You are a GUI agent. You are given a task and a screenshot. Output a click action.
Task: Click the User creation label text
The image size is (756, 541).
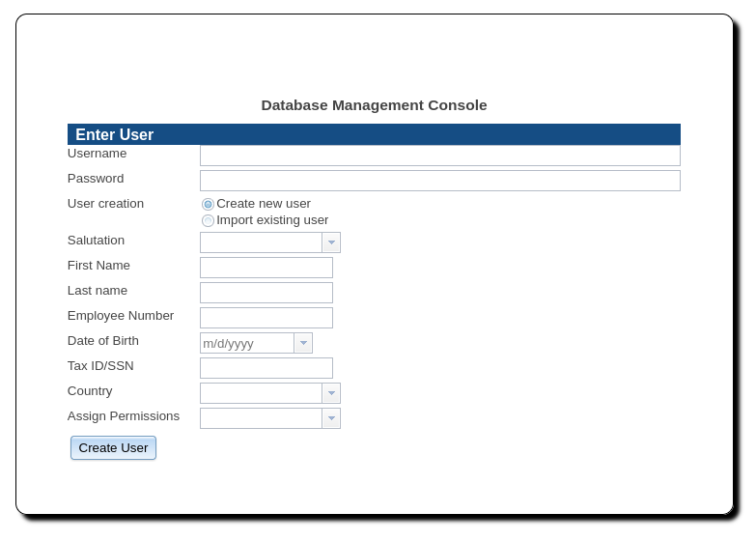point(105,204)
